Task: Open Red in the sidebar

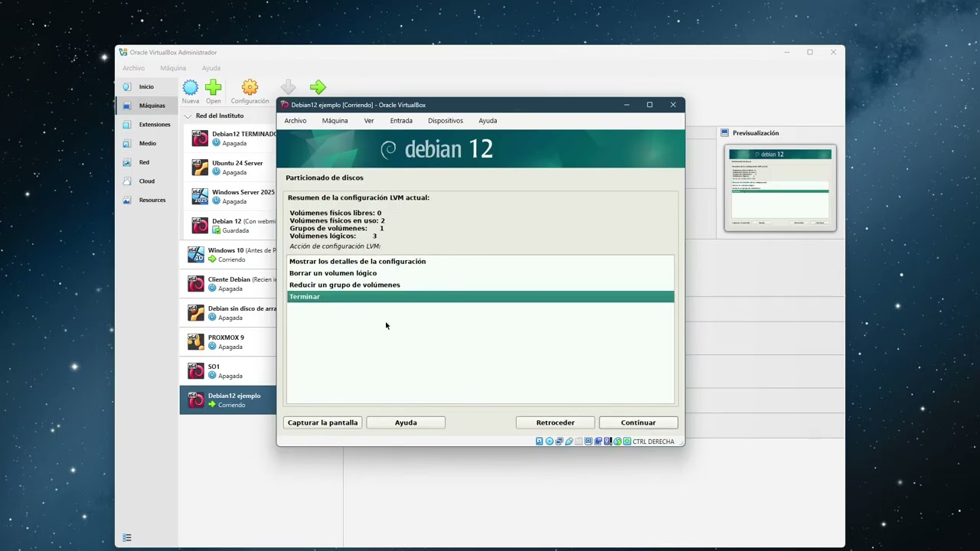Action: pos(147,162)
